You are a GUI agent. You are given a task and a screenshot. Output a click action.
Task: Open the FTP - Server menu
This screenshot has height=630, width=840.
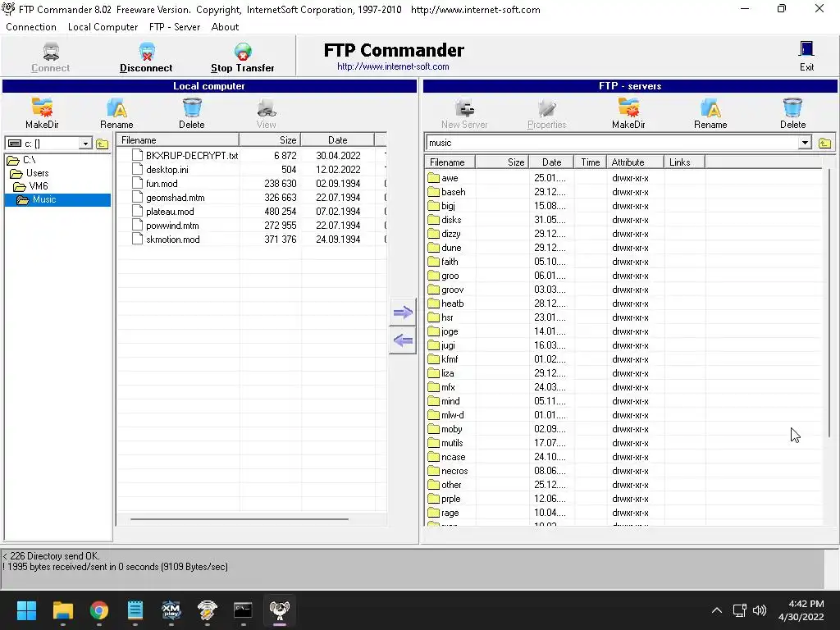tap(175, 27)
